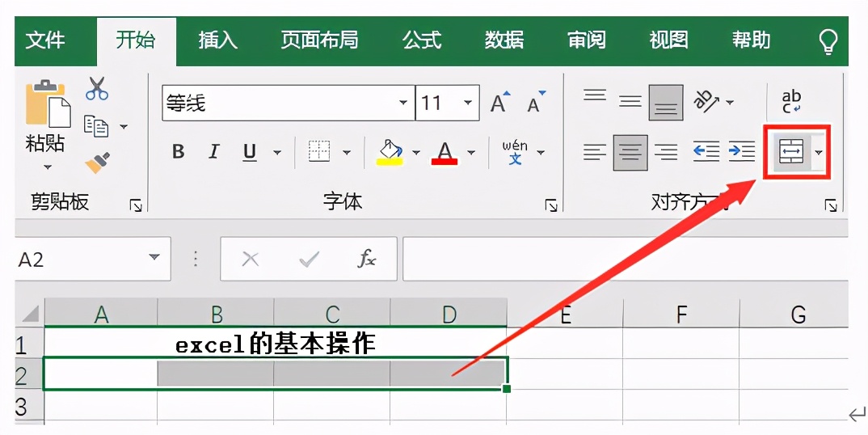Align text right
Screen dimensions: 868x435
click(x=665, y=152)
